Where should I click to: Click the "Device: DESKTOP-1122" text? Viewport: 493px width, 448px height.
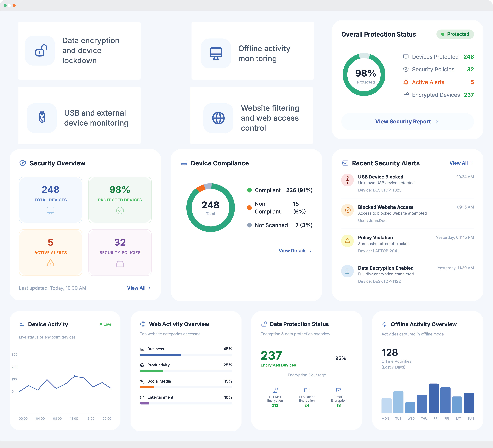(x=379, y=281)
